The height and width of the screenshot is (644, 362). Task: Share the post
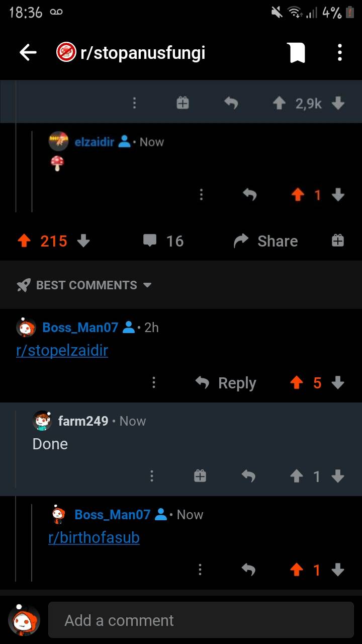[x=266, y=241]
